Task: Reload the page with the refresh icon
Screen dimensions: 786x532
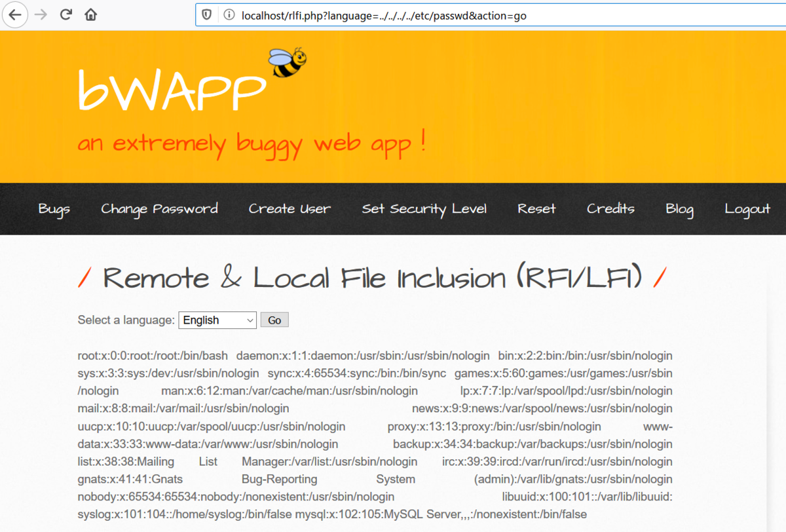Action: pyautogui.click(x=66, y=14)
